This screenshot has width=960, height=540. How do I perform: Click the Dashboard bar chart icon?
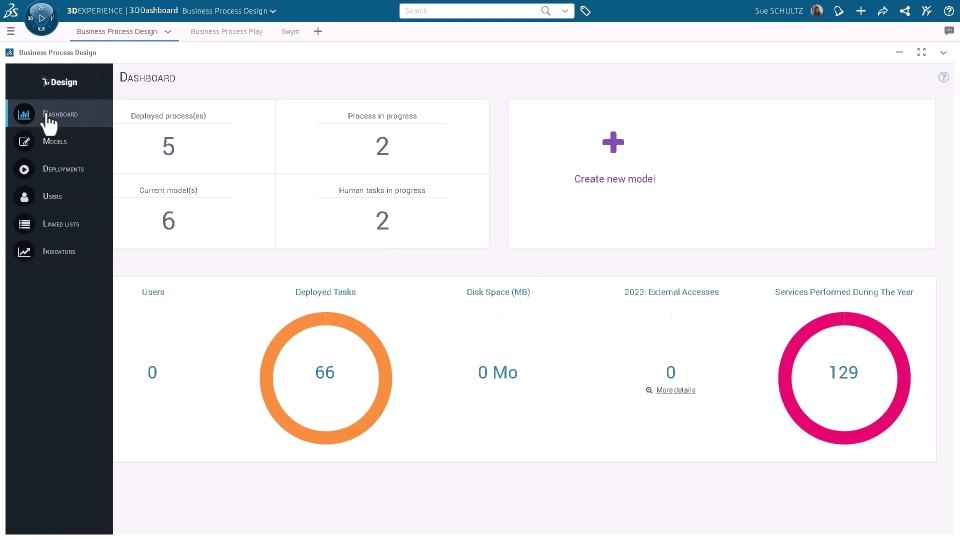24,114
